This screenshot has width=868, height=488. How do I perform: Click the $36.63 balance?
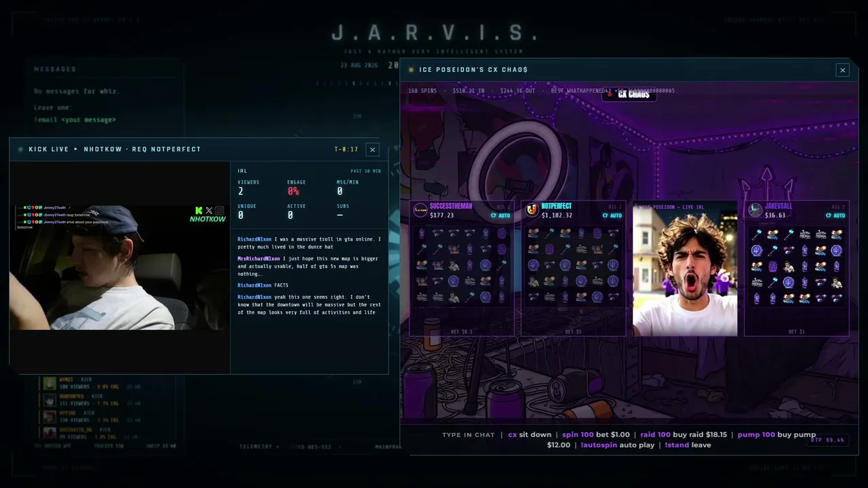click(x=775, y=216)
